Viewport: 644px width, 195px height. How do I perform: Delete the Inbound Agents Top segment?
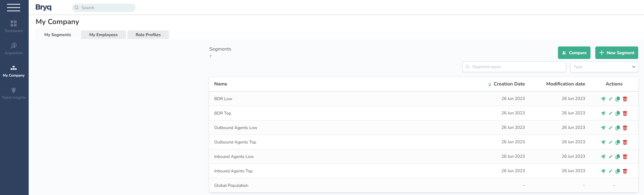click(x=625, y=171)
